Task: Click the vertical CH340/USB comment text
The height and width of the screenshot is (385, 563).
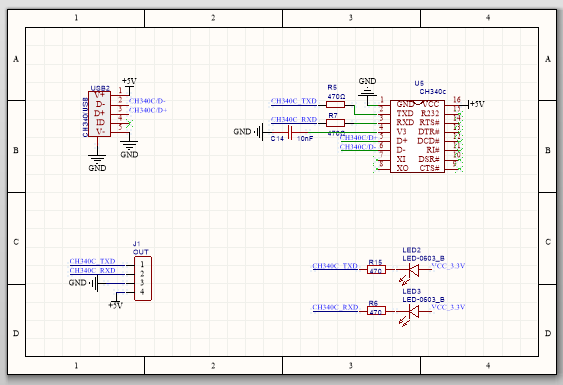Action: pos(85,117)
